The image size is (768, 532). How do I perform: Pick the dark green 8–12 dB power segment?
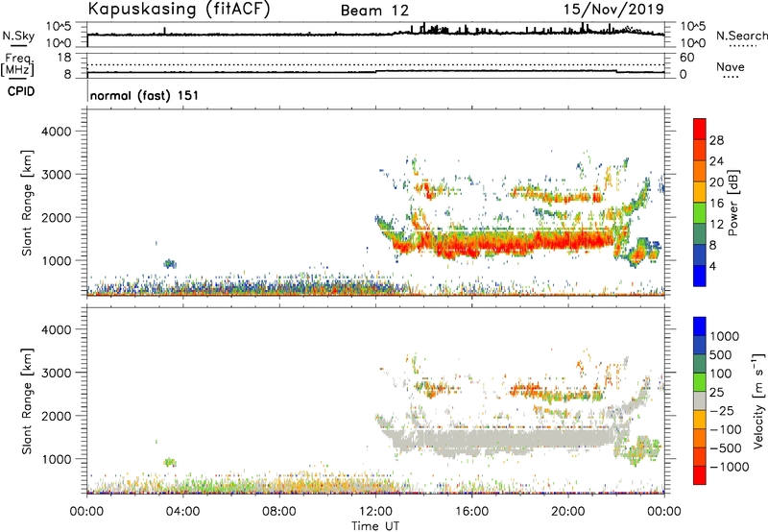click(700, 233)
